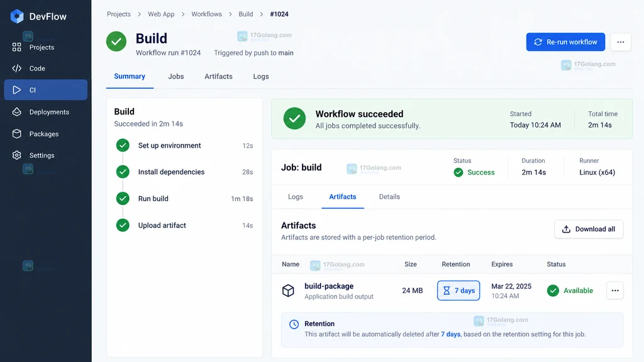Image resolution: width=644 pixels, height=362 pixels.
Task: Click the Available status check icon
Action: [553, 290]
